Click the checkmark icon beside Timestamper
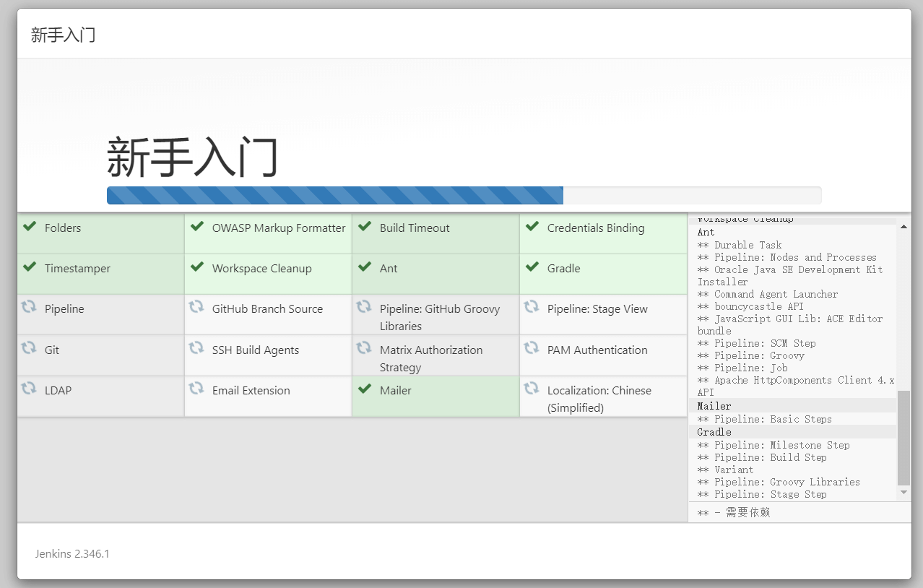Image resolution: width=923 pixels, height=588 pixels. click(x=30, y=267)
